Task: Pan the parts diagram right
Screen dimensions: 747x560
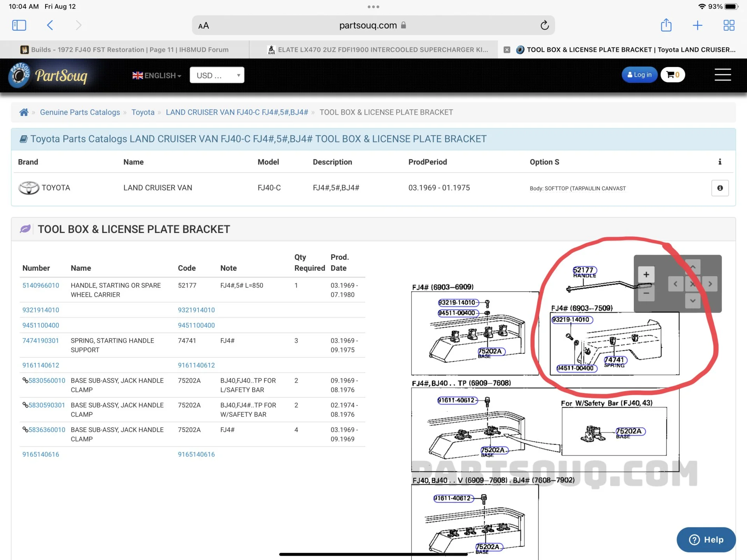Action: 710,284
